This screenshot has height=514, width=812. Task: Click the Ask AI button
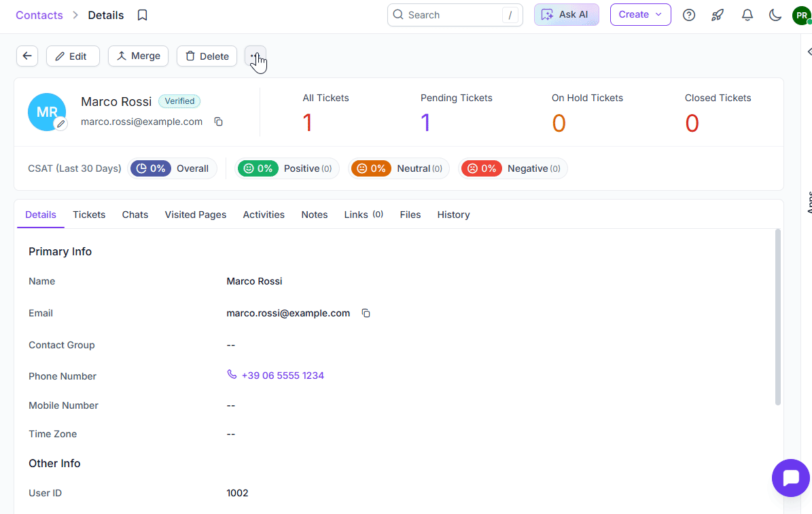567,14
